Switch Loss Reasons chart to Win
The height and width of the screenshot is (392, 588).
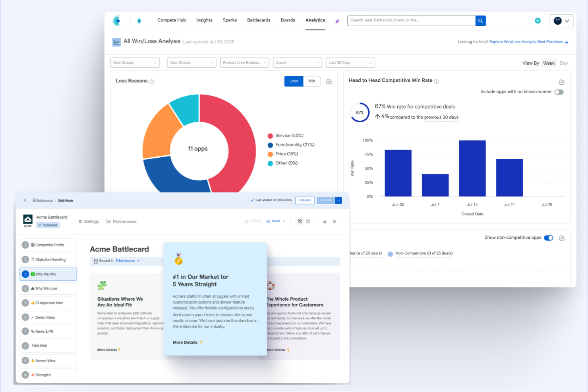click(311, 81)
